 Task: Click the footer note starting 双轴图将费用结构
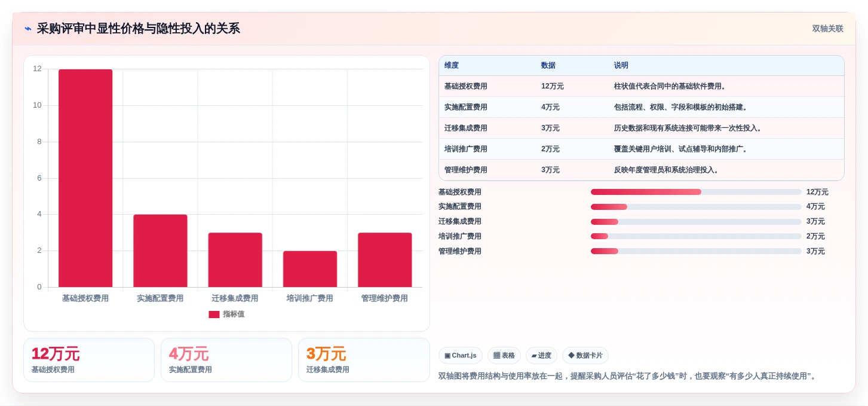[628, 376]
